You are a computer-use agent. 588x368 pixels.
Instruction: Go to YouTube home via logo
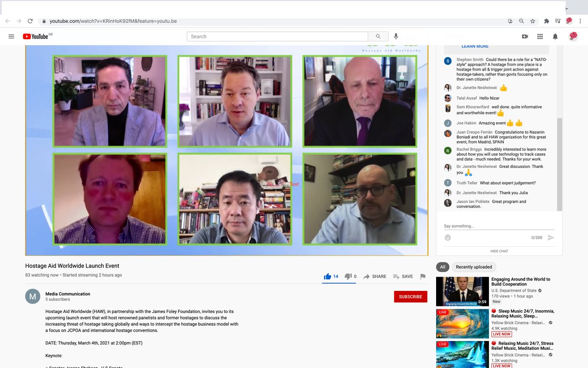(36, 36)
